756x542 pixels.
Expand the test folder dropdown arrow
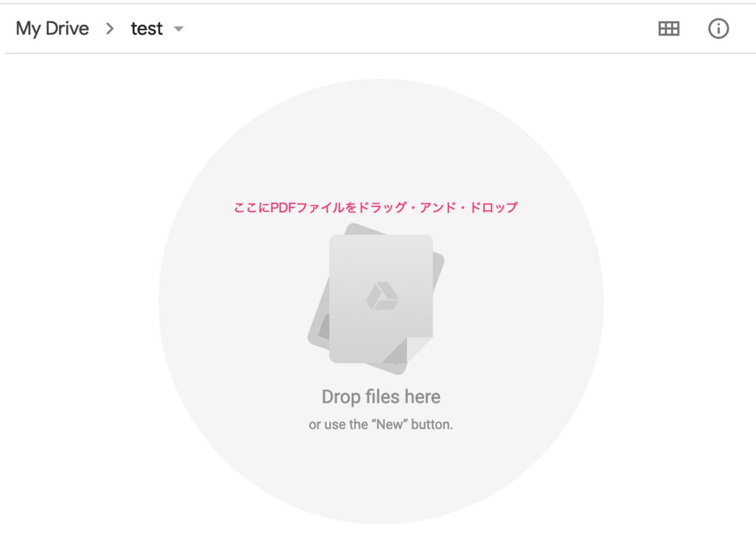[x=179, y=28]
